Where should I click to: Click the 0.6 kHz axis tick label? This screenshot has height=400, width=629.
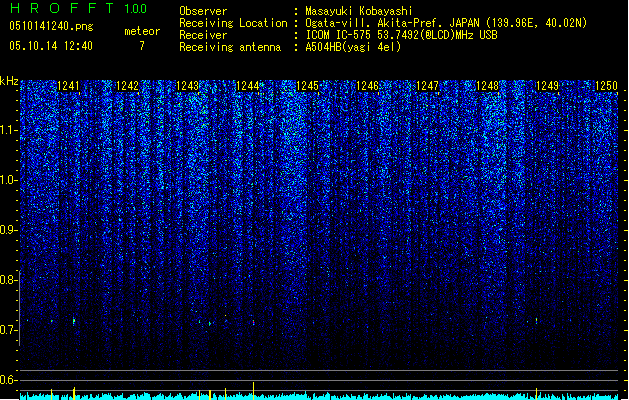[8, 380]
